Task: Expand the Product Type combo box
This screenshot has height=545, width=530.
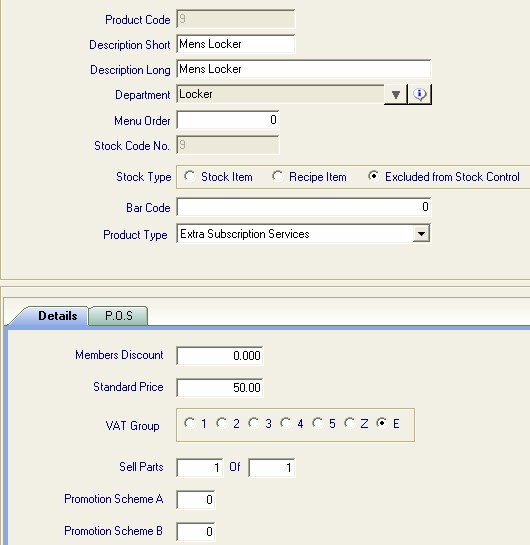Action: (421, 234)
